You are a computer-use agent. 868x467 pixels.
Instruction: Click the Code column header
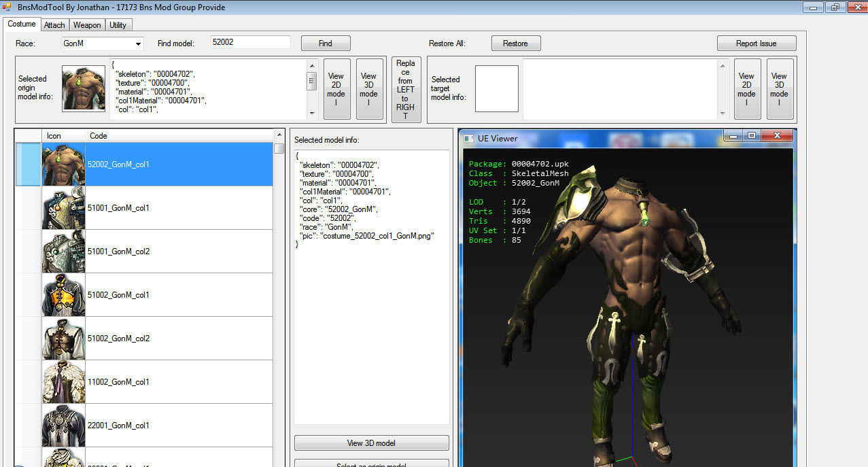(179, 136)
